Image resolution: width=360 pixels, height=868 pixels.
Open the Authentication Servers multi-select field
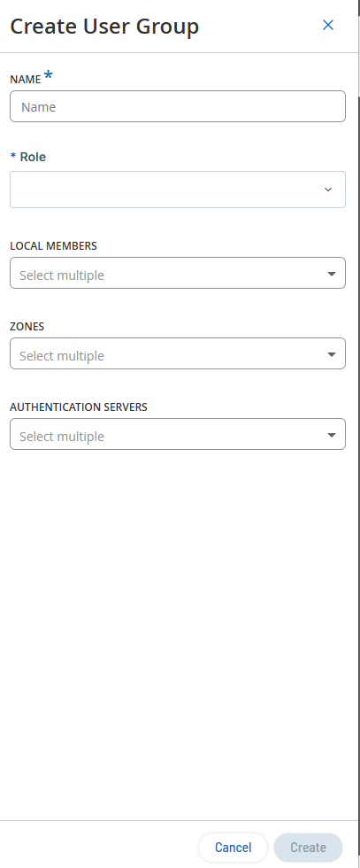(x=178, y=434)
